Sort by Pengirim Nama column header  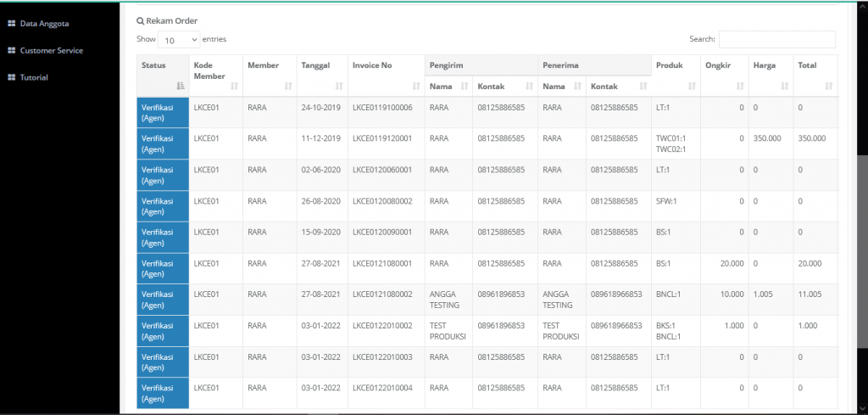click(448, 86)
